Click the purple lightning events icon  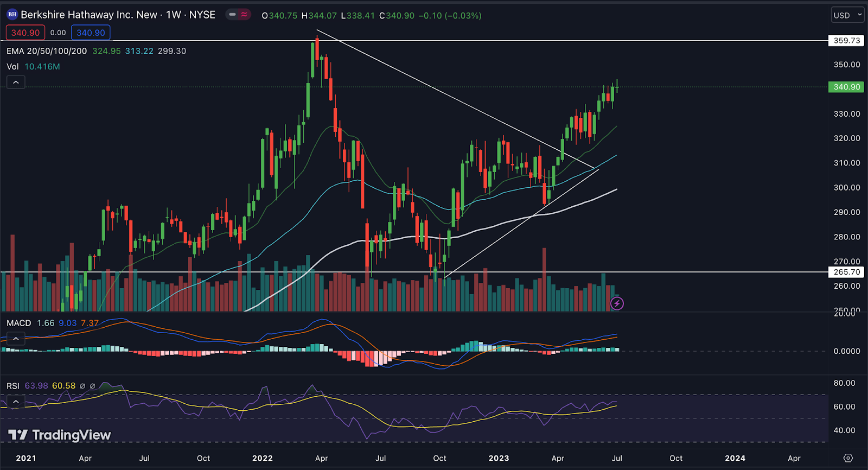coord(617,303)
